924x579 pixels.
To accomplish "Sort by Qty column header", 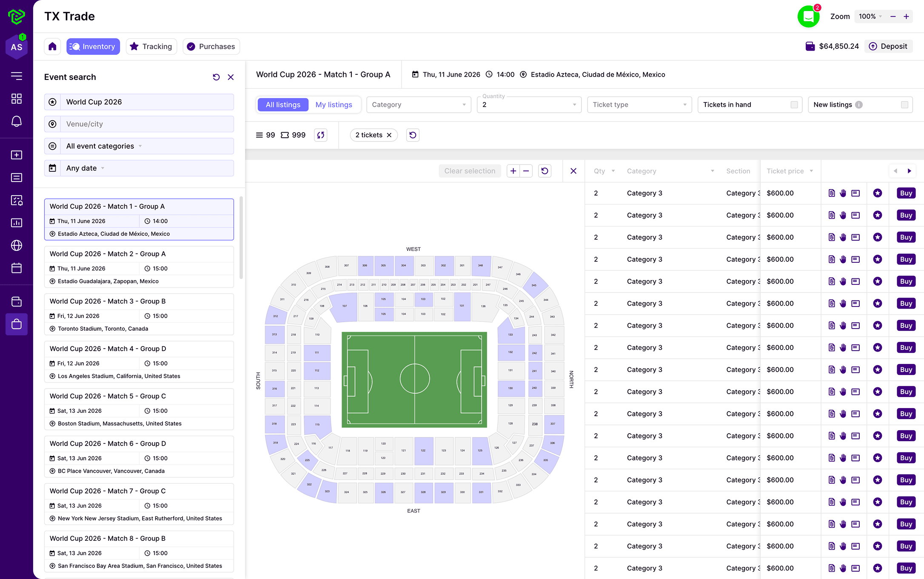I will (x=604, y=171).
